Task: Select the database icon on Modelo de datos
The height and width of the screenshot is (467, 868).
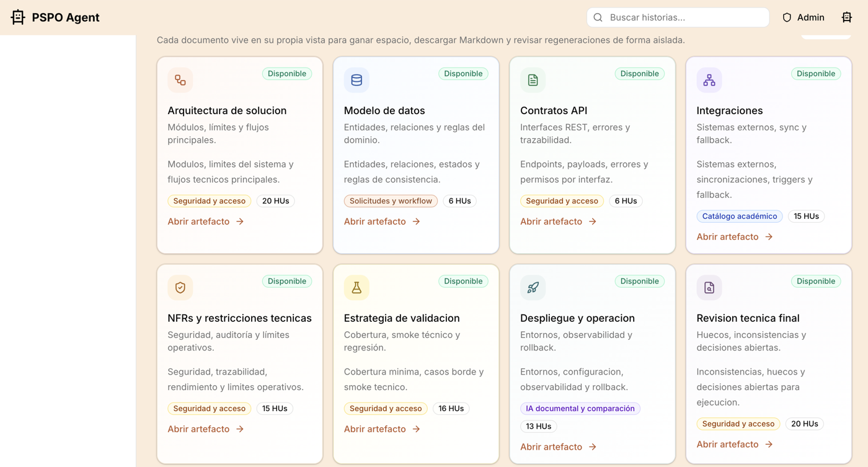Action: click(356, 80)
